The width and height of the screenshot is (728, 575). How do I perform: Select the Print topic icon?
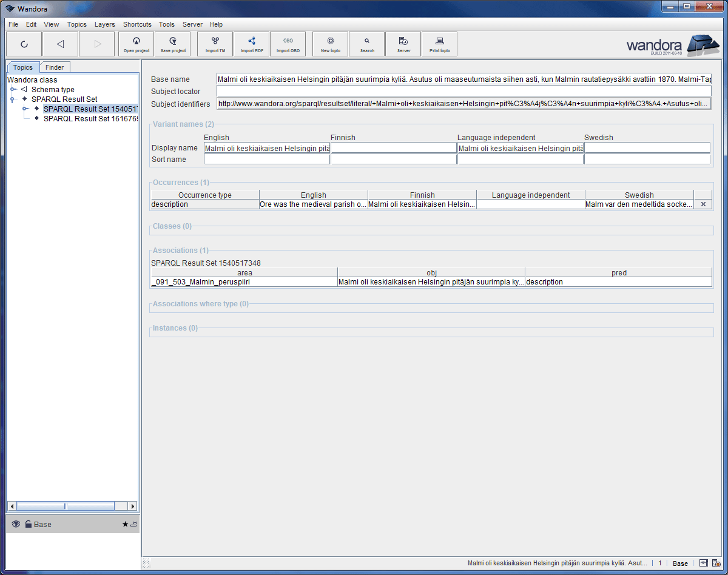(x=439, y=43)
